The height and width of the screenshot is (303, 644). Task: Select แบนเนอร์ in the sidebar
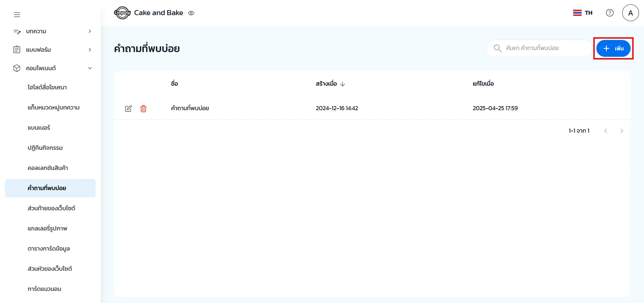tap(39, 128)
